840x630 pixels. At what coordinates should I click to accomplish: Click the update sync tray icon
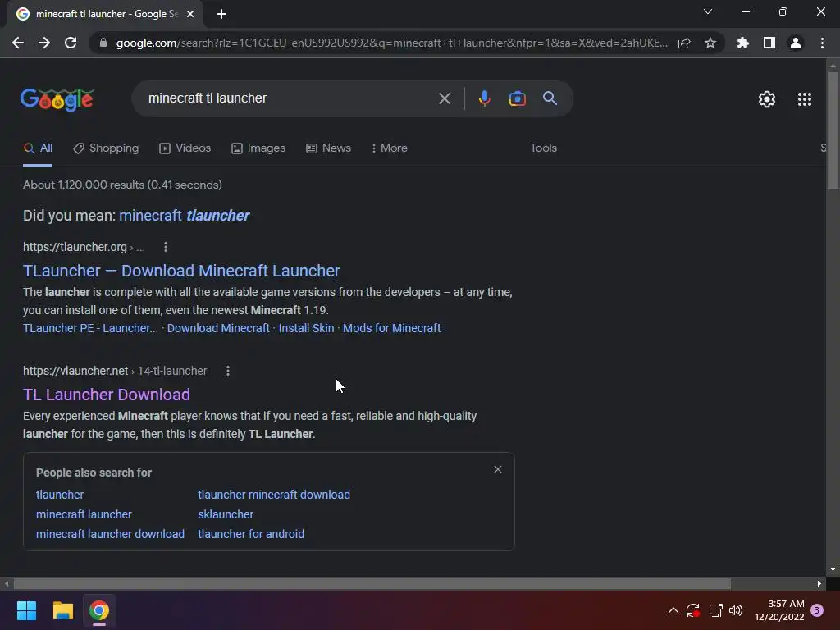tap(693, 610)
